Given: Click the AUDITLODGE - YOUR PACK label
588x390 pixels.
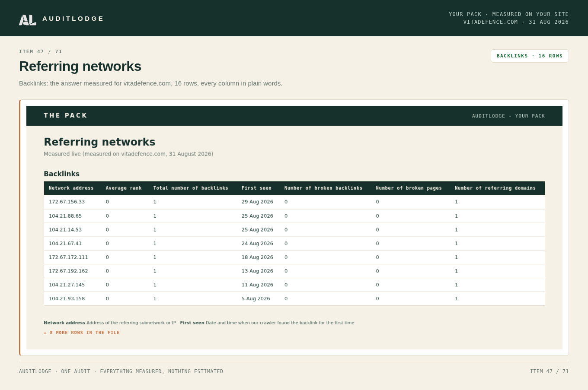Looking at the screenshot, I should [x=508, y=116].
